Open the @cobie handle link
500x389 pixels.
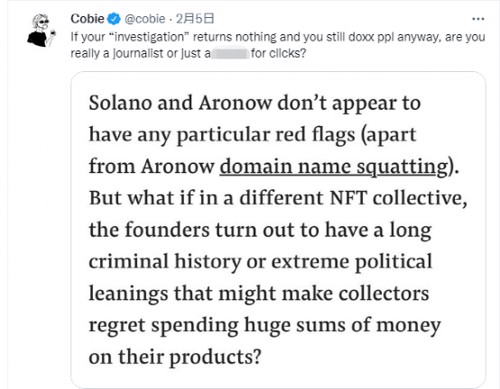pos(145,19)
